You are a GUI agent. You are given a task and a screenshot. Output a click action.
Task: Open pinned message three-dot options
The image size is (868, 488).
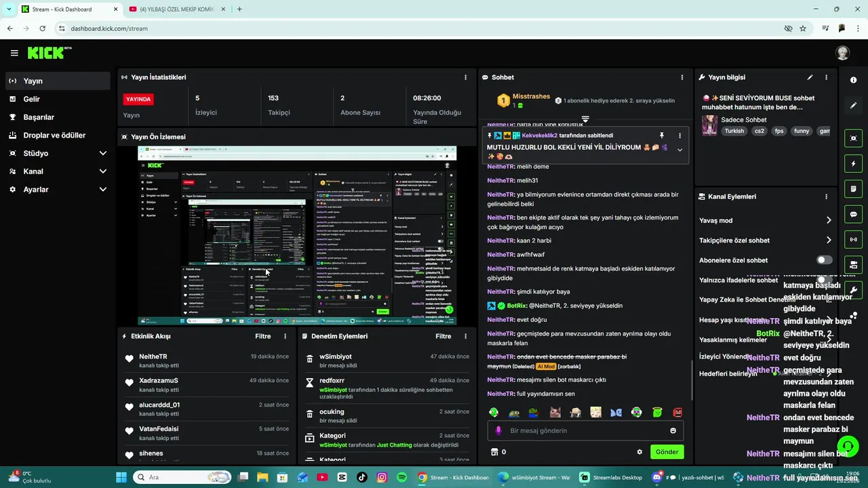coord(679,136)
